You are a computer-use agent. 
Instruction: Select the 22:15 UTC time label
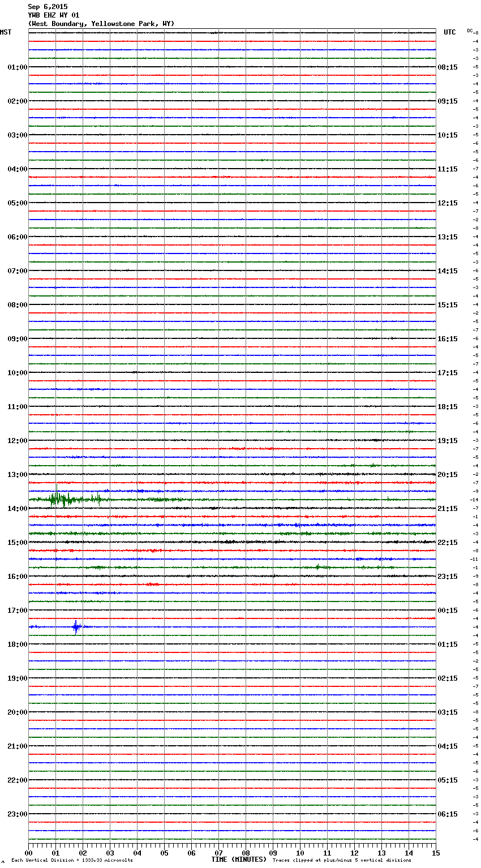click(448, 543)
